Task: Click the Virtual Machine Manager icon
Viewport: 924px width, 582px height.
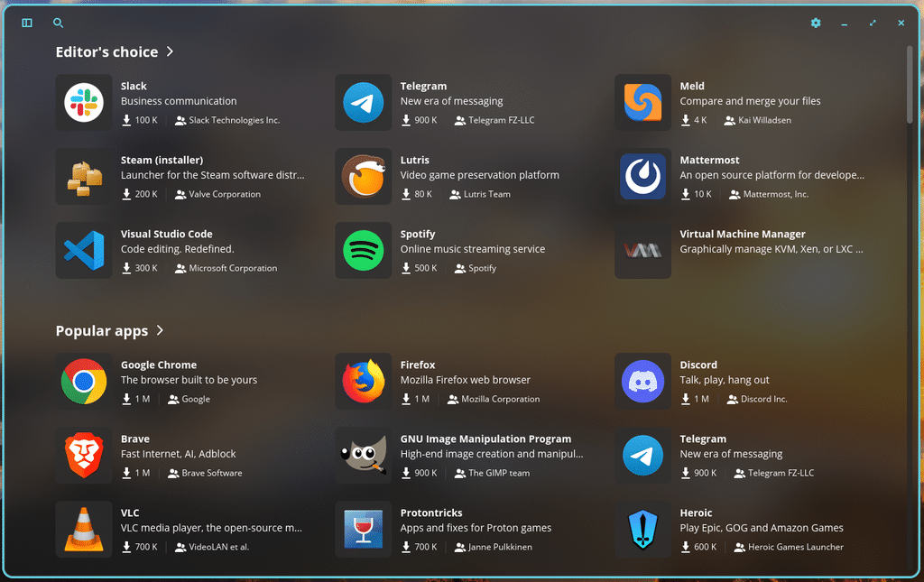Action: click(x=642, y=250)
